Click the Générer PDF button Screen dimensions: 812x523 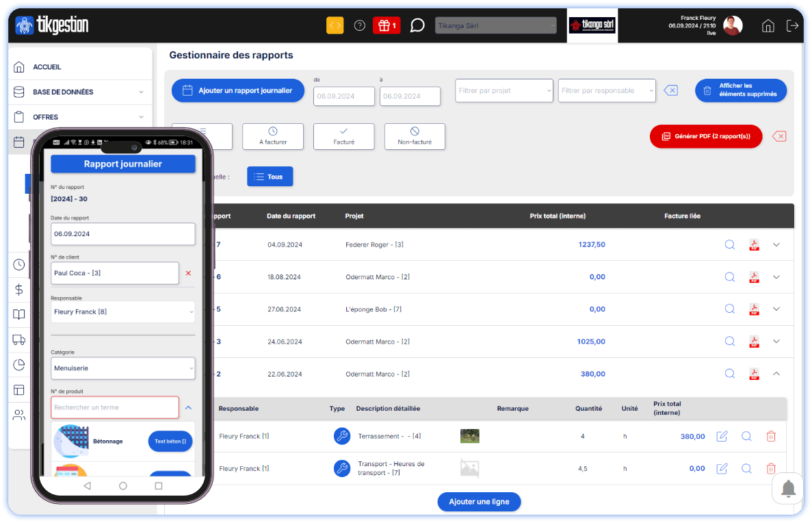pyautogui.click(x=705, y=136)
